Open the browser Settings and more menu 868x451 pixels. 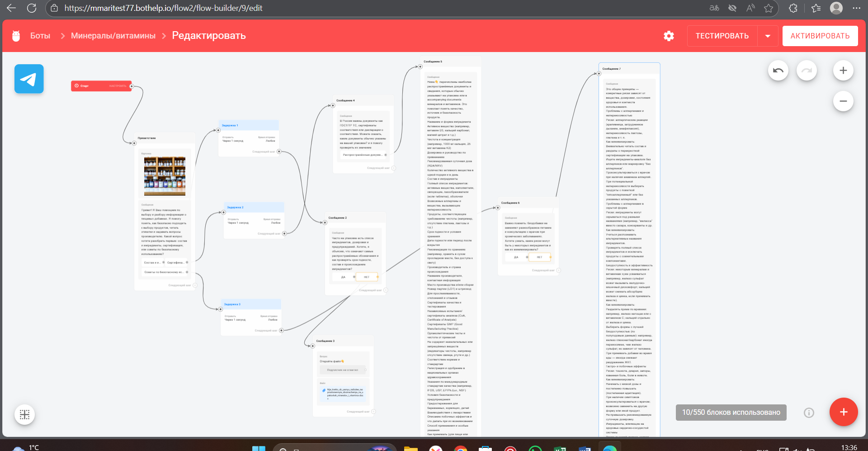pyautogui.click(x=856, y=8)
